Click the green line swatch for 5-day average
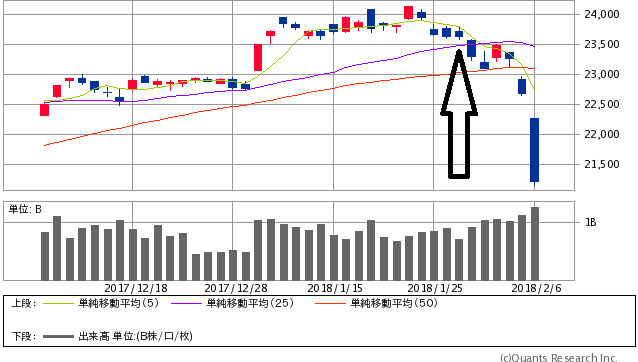This screenshot has width=638, height=362. pyautogui.click(x=58, y=303)
